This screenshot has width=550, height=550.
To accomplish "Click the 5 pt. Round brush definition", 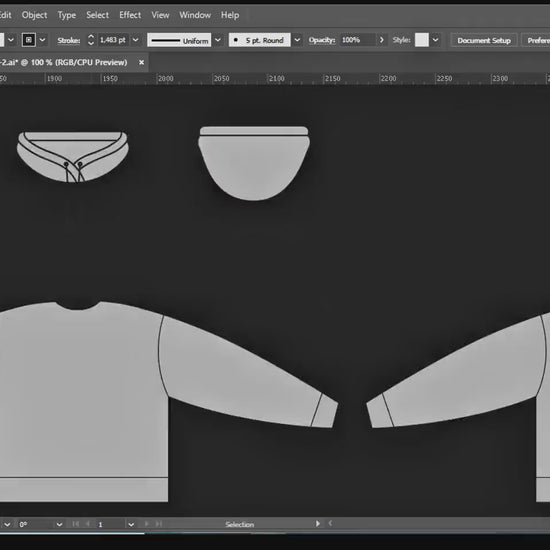I will 260,40.
